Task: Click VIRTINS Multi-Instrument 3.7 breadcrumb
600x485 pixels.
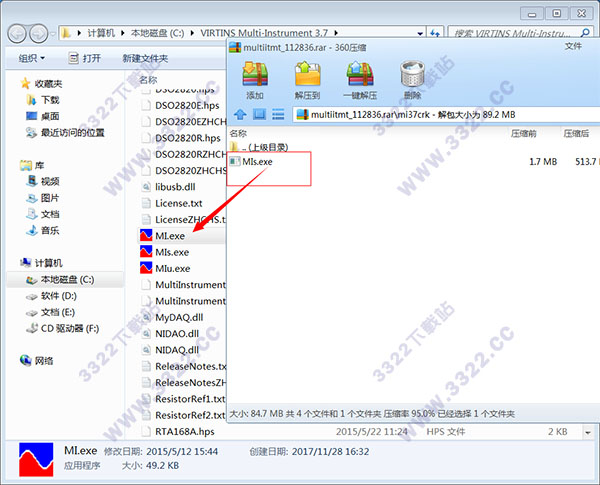Action: coord(264,33)
